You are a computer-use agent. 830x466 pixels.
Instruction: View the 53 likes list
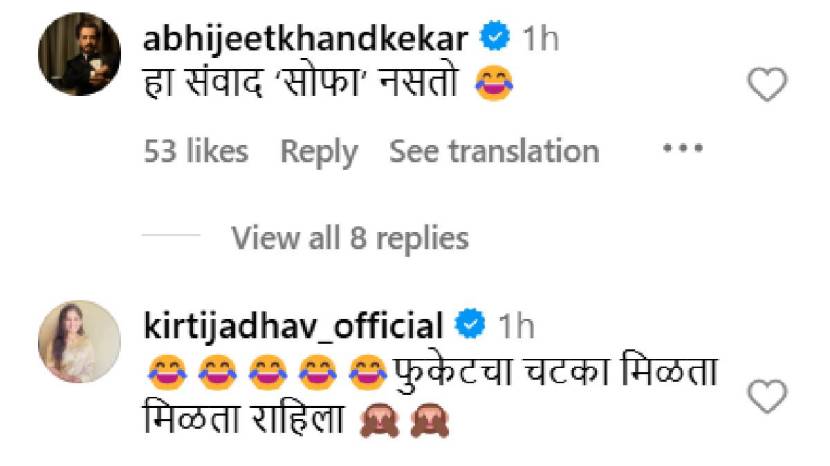(196, 151)
